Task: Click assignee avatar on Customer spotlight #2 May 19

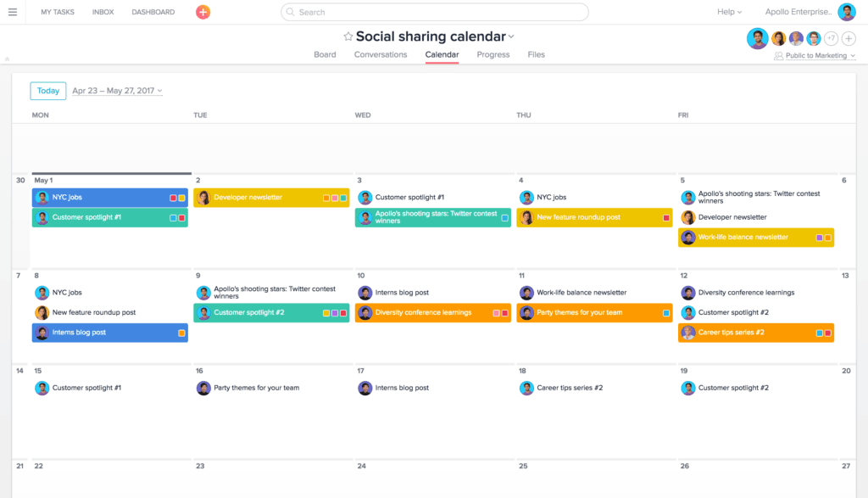Action: tap(688, 389)
